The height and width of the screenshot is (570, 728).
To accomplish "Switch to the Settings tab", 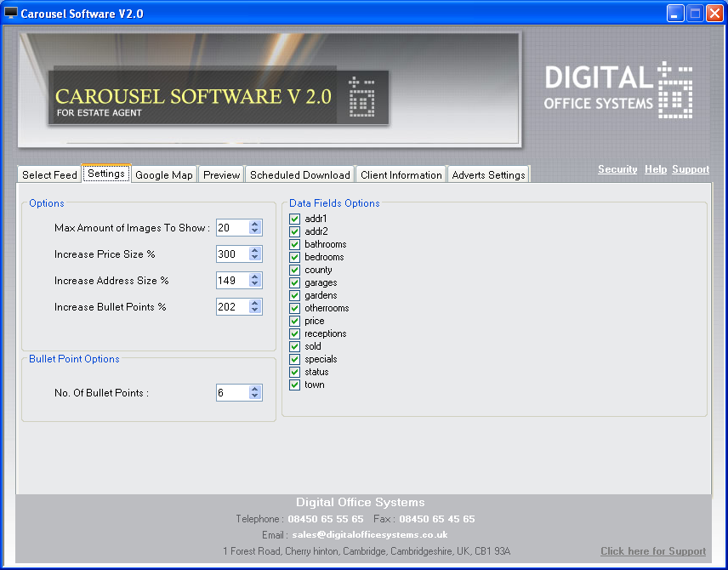I will tap(106, 174).
